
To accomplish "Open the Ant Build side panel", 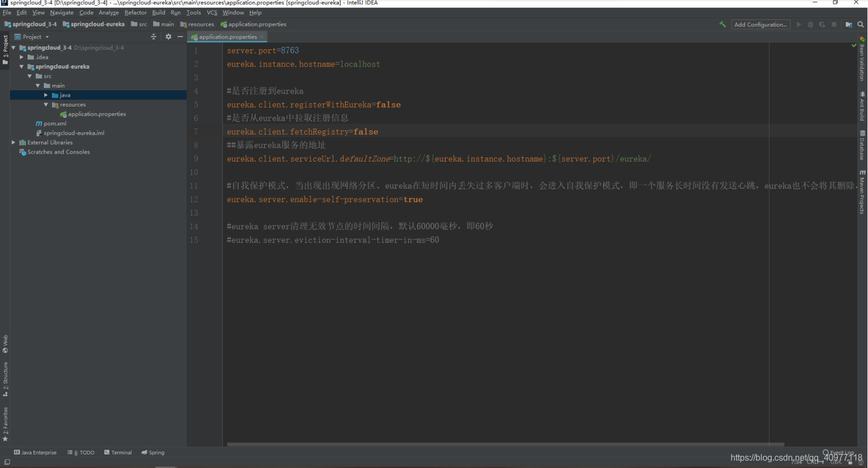I will click(862, 106).
